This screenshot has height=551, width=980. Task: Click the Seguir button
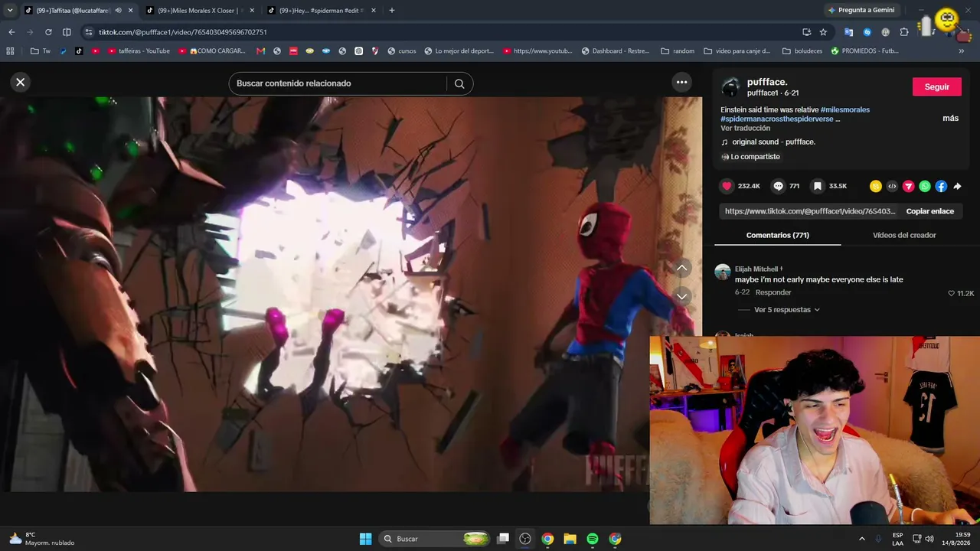[x=937, y=86]
